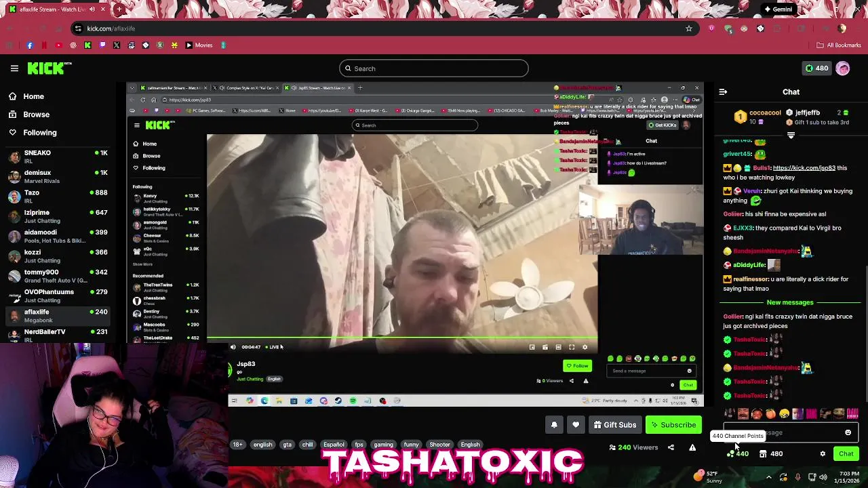Click the Gift Subs button
Image resolution: width=868 pixels, height=488 pixels.
615,425
